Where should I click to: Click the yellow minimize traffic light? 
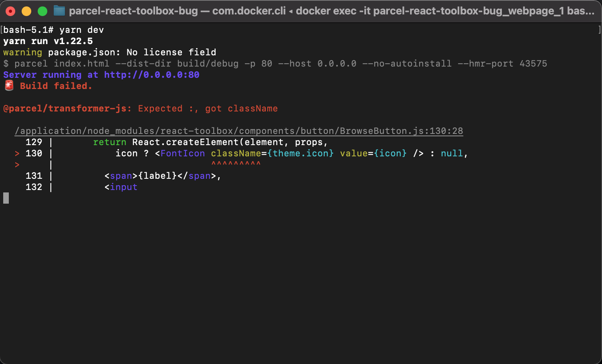tap(26, 11)
